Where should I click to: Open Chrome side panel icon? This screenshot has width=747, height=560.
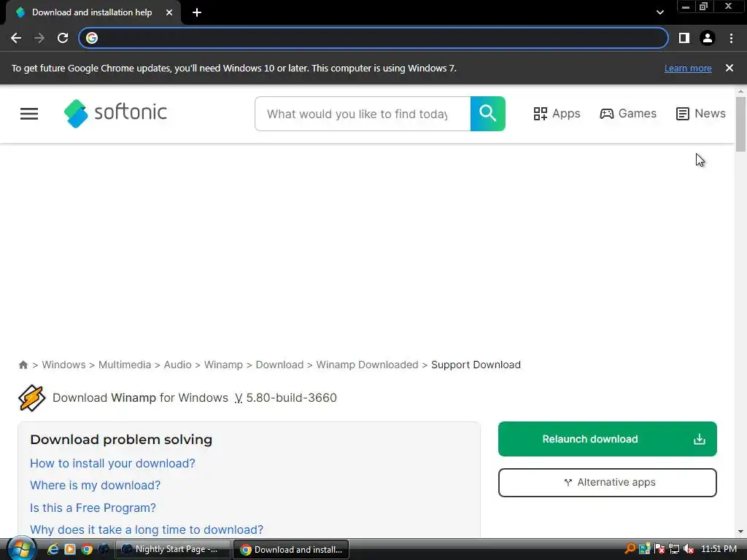tap(684, 38)
